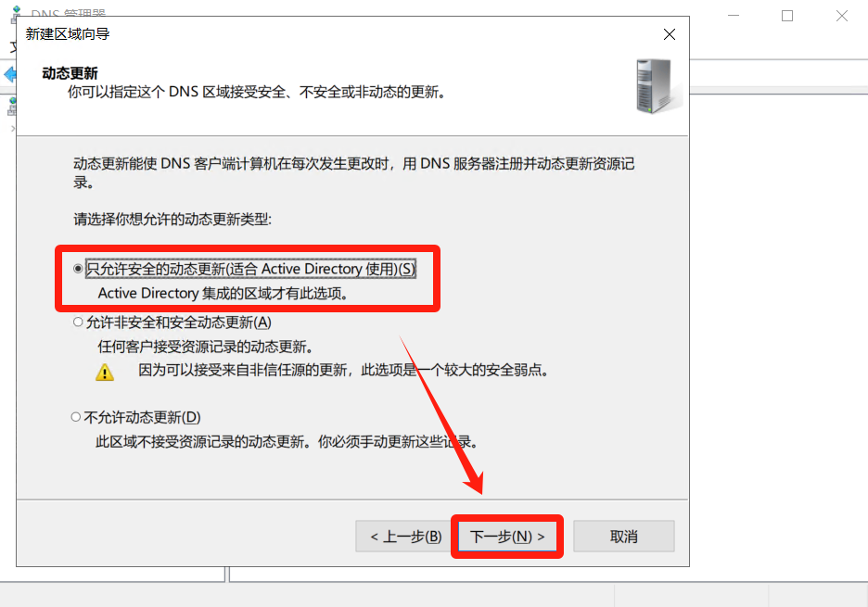This screenshot has width=868, height=607.
Task: Minimize the DNS Manager window
Action: (x=734, y=16)
